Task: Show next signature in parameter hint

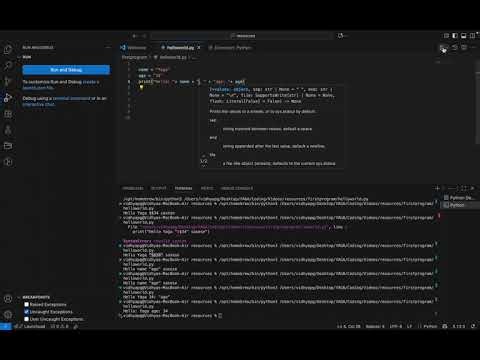Action: point(203,166)
